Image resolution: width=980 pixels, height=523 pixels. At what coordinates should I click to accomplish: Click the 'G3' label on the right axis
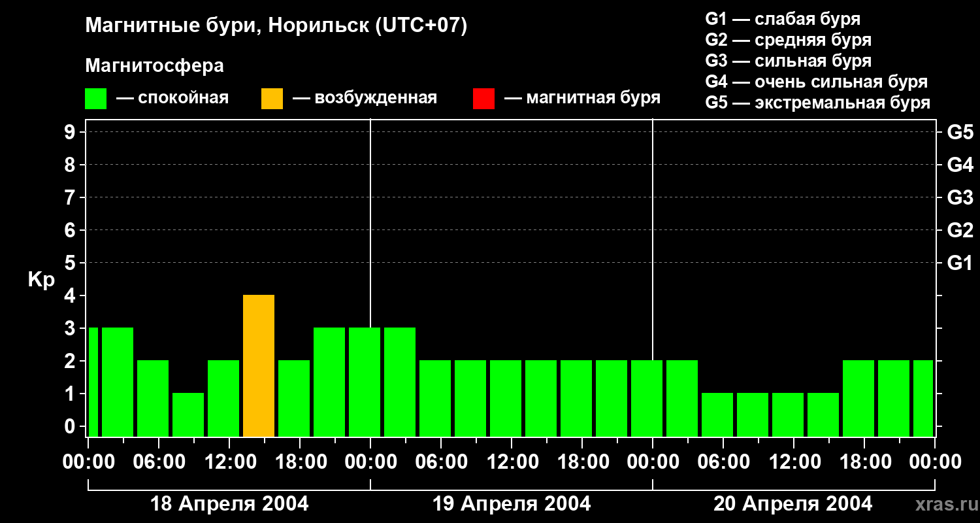tap(960, 197)
